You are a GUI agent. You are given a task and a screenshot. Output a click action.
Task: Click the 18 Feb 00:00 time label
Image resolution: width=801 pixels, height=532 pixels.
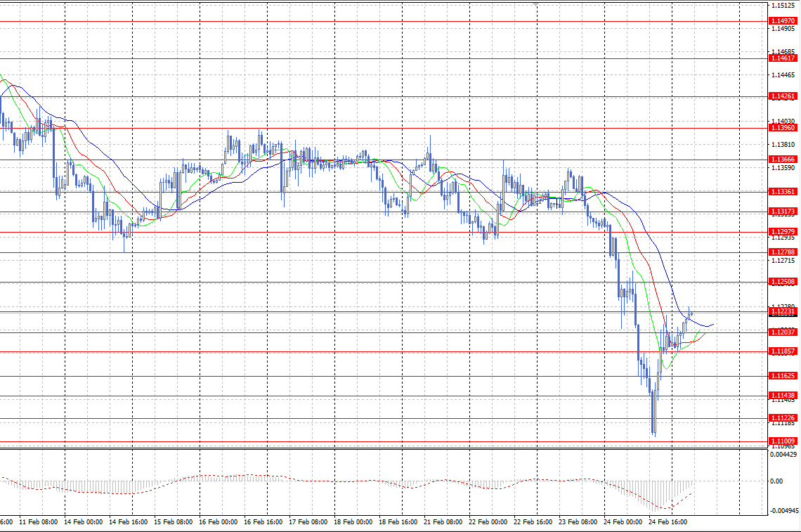point(353,522)
